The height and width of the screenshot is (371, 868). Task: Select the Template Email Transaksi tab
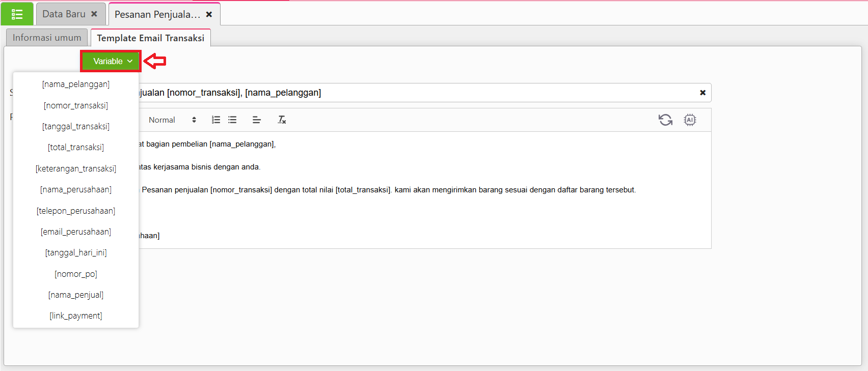pos(150,38)
